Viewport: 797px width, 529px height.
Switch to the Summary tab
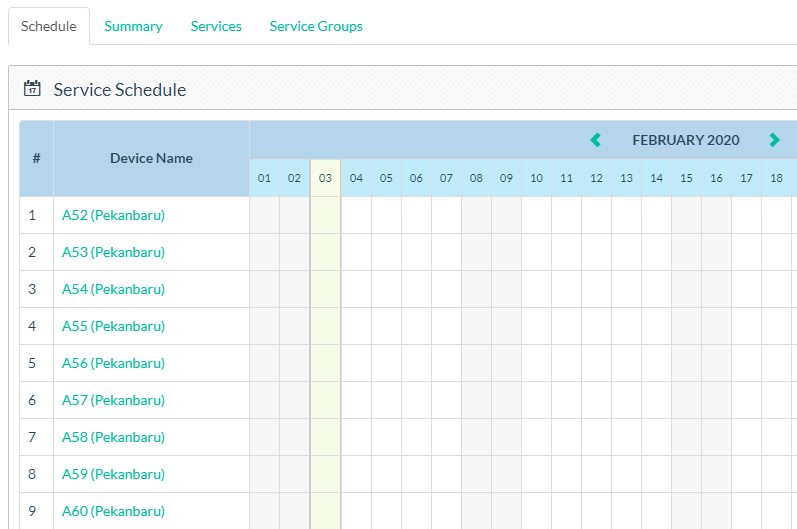(x=133, y=26)
